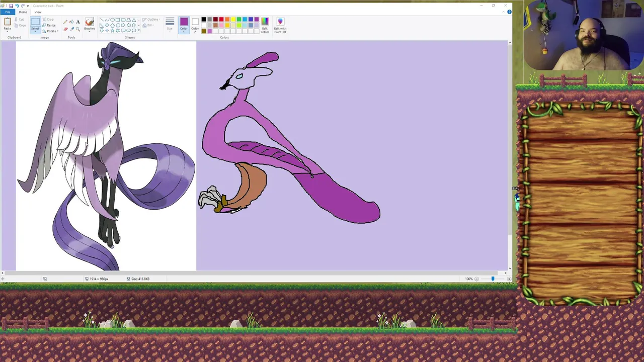
Task: Select the Color 1 box
Action: click(x=184, y=25)
